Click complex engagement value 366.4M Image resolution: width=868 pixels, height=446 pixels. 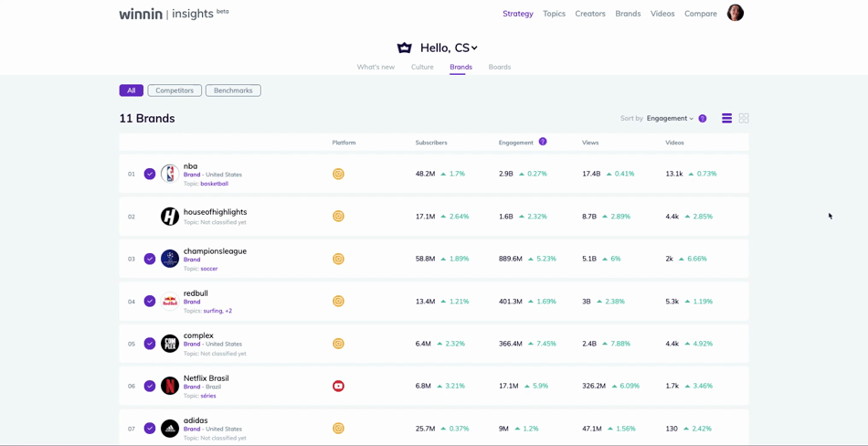click(x=511, y=344)
